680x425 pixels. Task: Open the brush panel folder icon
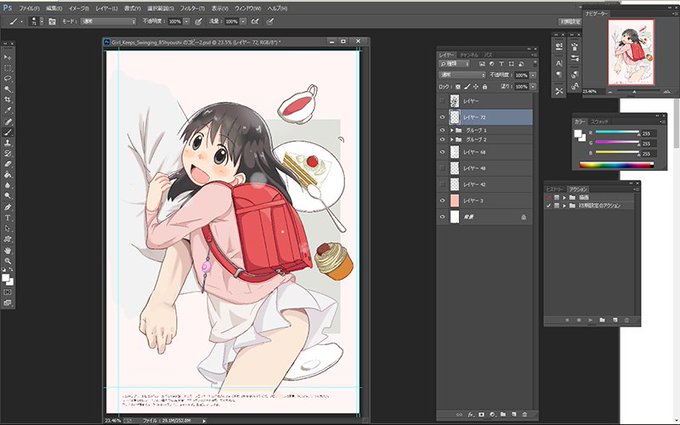point(52,21)
